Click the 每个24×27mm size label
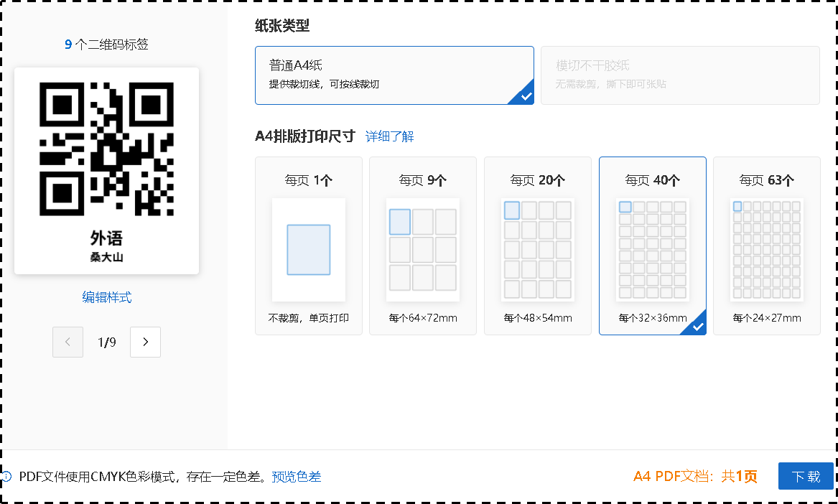Image resolution: width=838 pixels, height=504 pixels. coord(767,318)
